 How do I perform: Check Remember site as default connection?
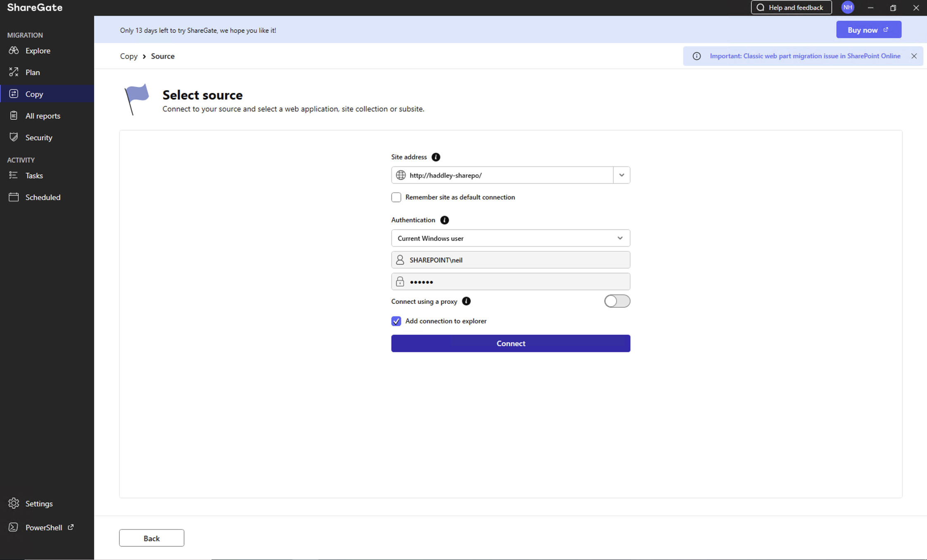pyautogui.click(x=396, y=197)
